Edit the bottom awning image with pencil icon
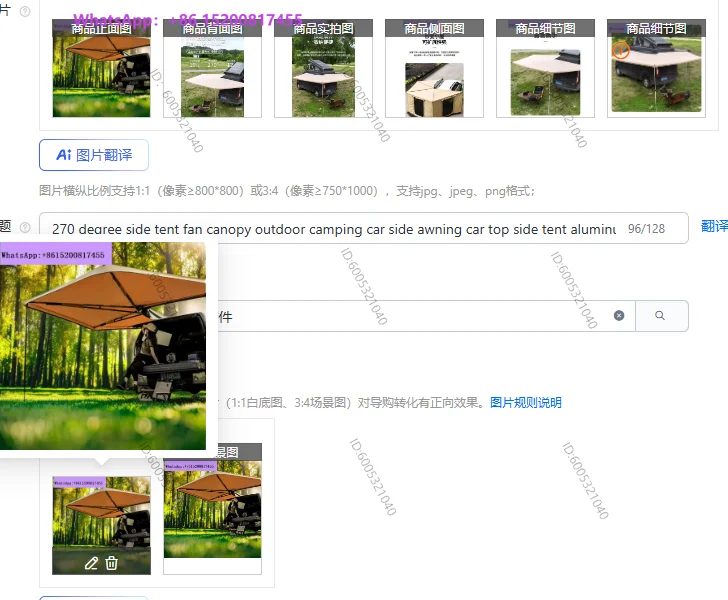728x600 pixels. (91, 563)
